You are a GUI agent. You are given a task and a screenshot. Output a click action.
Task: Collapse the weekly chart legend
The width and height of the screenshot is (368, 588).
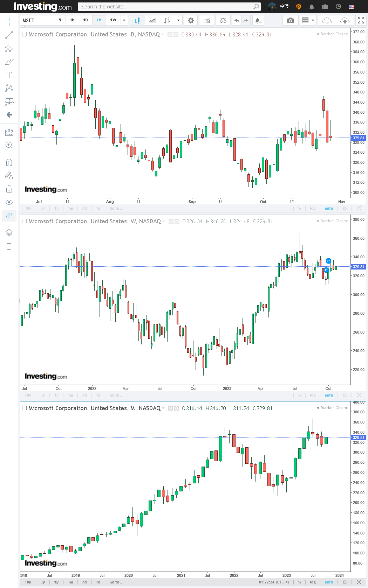[25, 221]
